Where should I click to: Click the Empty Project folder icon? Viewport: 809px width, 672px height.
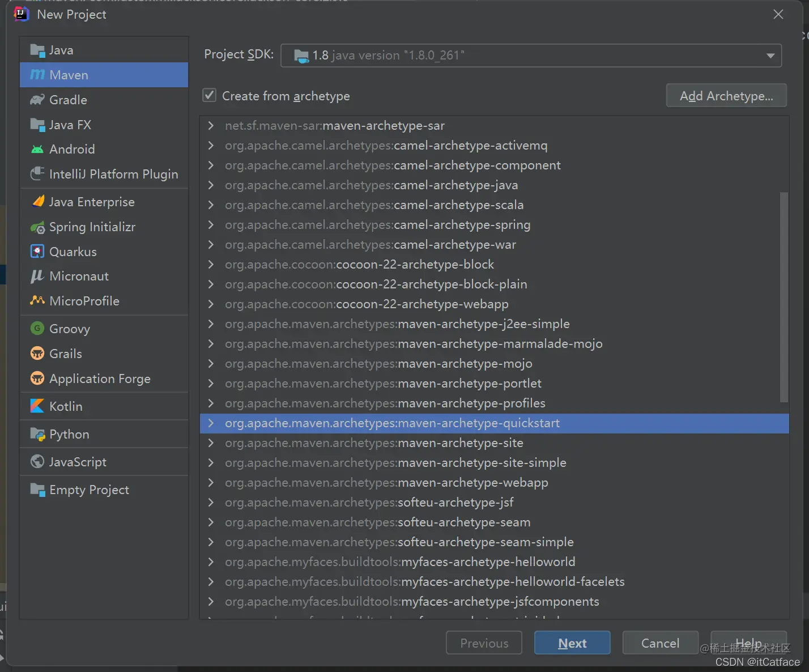[37, 490]
